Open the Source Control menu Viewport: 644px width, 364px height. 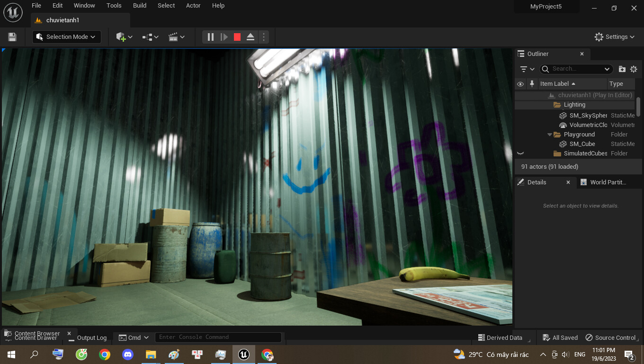(611, 338)
